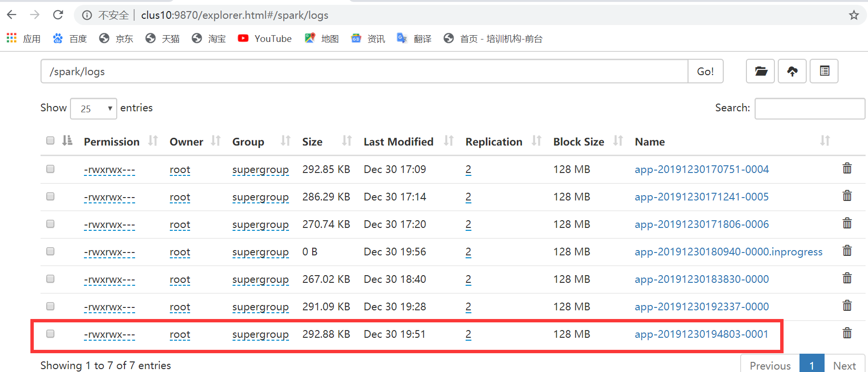
Task: Open file app-20191230194803-0001
Action: [702, 334]
